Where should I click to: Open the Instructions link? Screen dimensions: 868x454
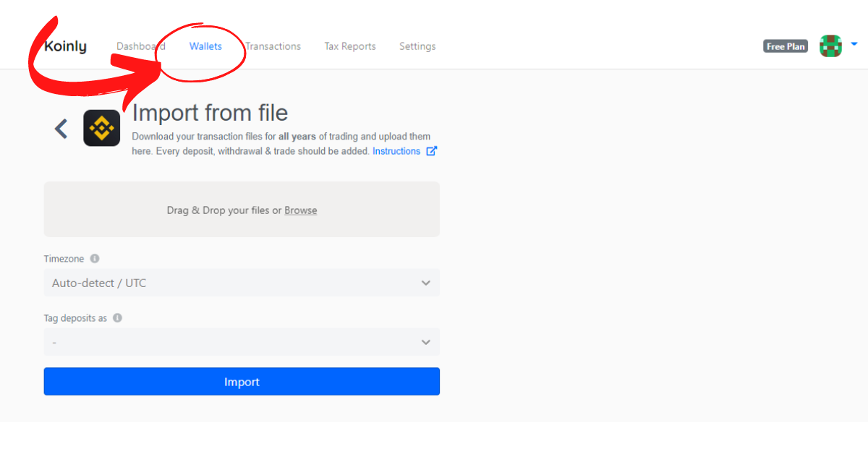click(396, 151)
